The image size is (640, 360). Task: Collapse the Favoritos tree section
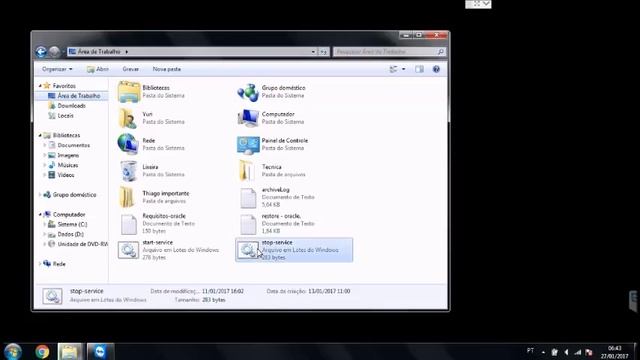click(40, 86)
